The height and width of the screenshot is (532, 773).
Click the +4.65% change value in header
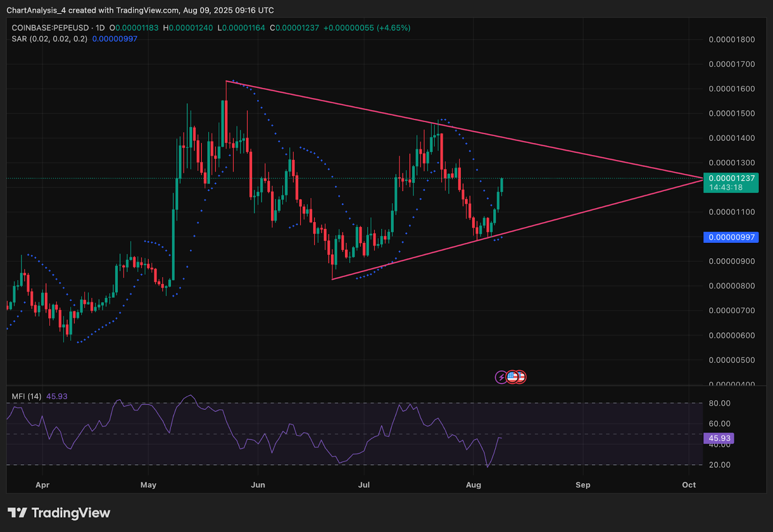[x=394, y=28]
